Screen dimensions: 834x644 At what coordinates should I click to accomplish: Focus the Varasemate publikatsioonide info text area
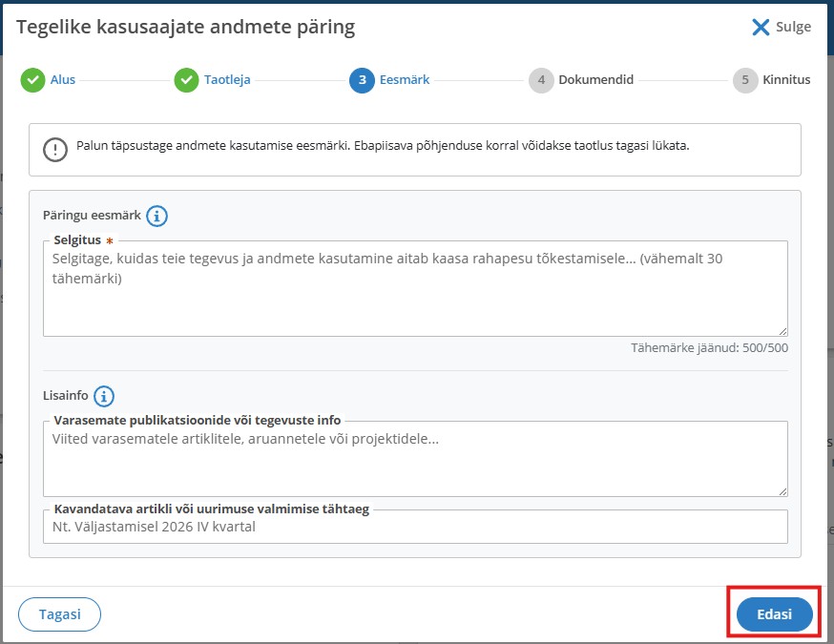click(415, 459)
